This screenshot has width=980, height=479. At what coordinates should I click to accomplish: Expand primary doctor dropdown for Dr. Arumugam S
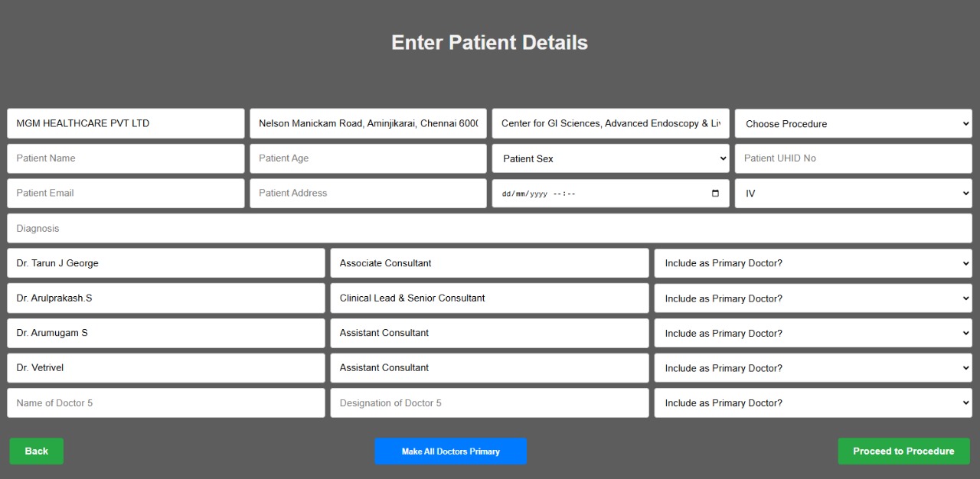[x=813, y=333]
